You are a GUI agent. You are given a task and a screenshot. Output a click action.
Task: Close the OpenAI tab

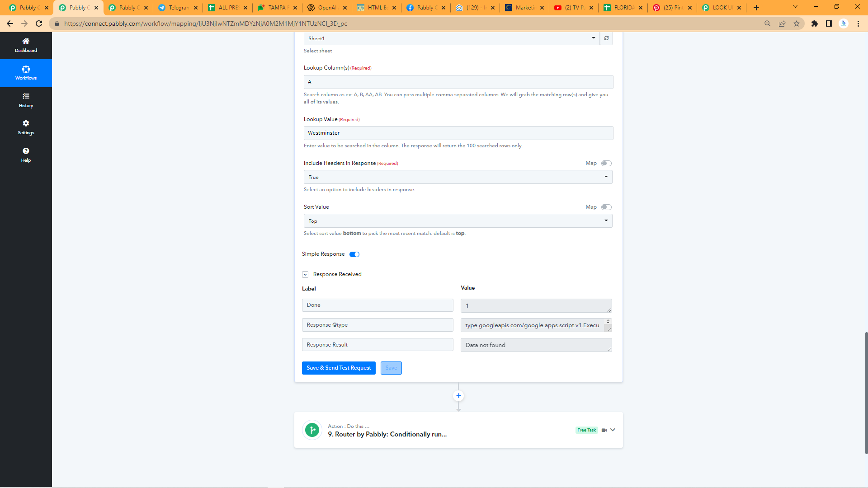point(345,8)
